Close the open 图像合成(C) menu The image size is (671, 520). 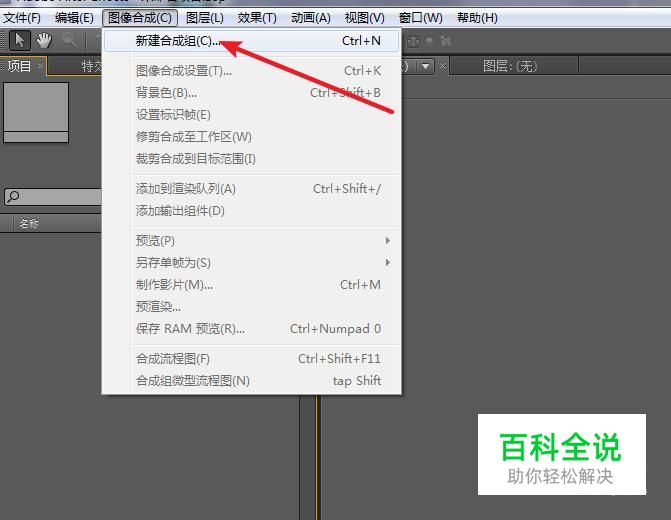140,18
